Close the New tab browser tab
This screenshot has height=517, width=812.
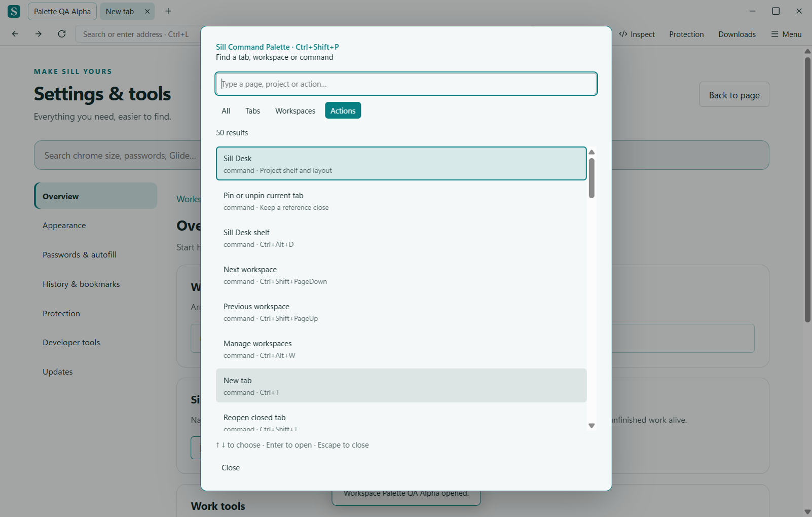click(x=147, y=11)
